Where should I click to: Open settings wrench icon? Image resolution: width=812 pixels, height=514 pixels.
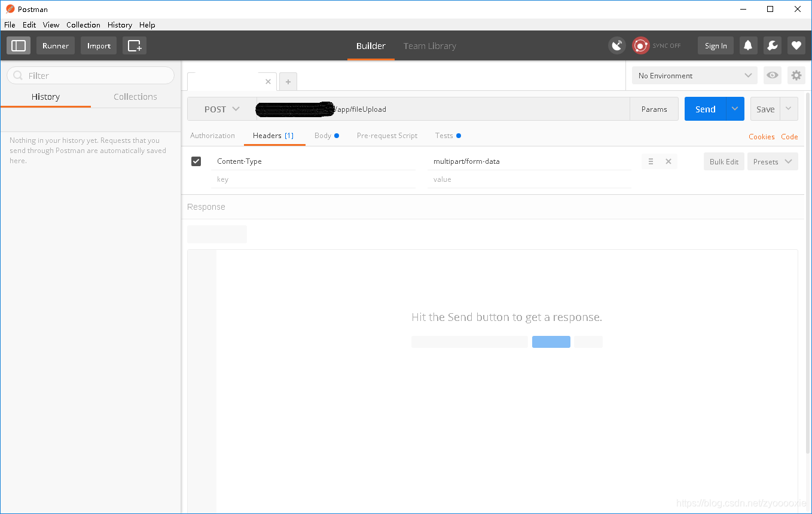pos(772,45)
